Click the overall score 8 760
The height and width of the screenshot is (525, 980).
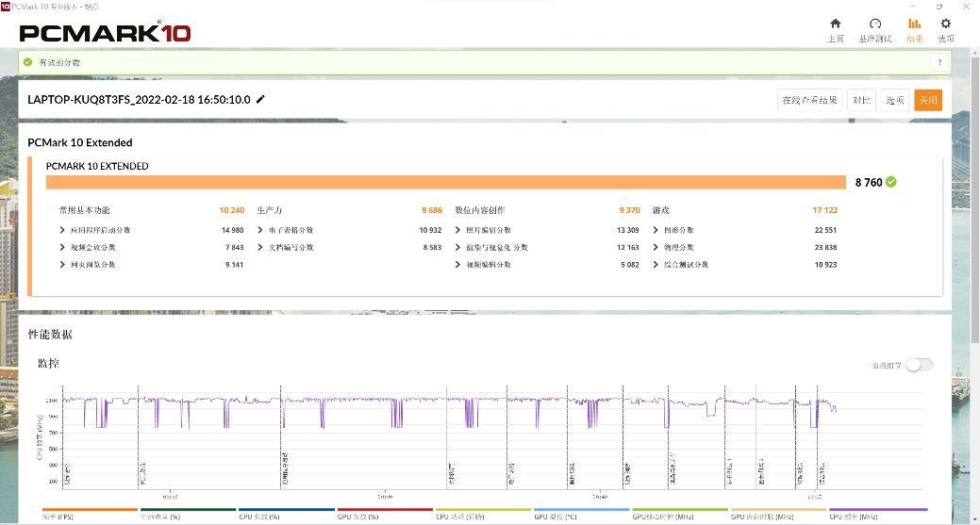(x=868, y=182)
